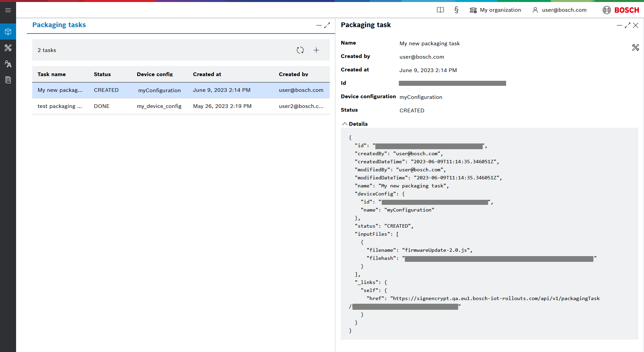Open the legal section symbol icon
Screen dimensions: 644x352
(x=457, y=10)
